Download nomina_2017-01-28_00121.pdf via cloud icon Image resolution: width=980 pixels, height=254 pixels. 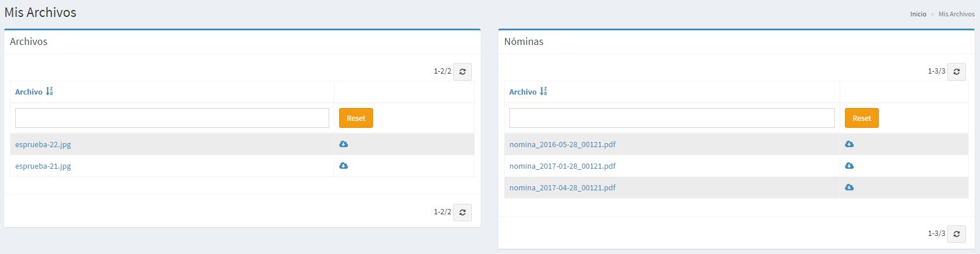(x=849, y=166)
